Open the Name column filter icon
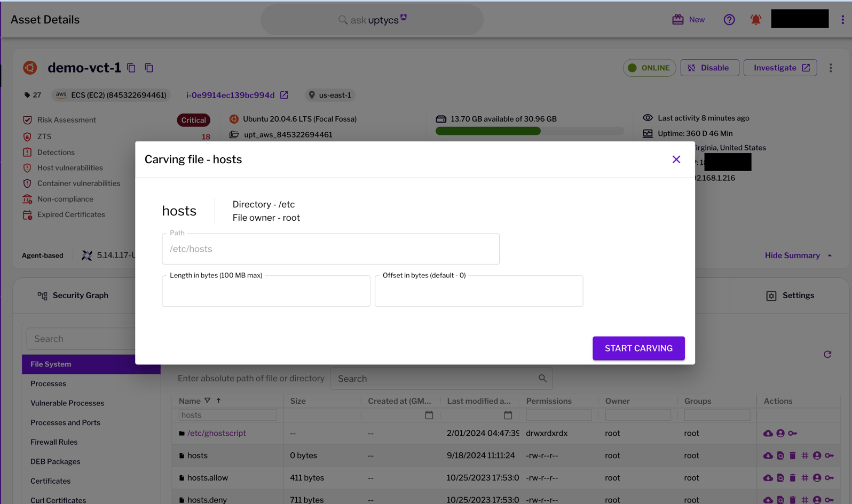The width and height of the screenshot is (852, 504). point(207,401)
